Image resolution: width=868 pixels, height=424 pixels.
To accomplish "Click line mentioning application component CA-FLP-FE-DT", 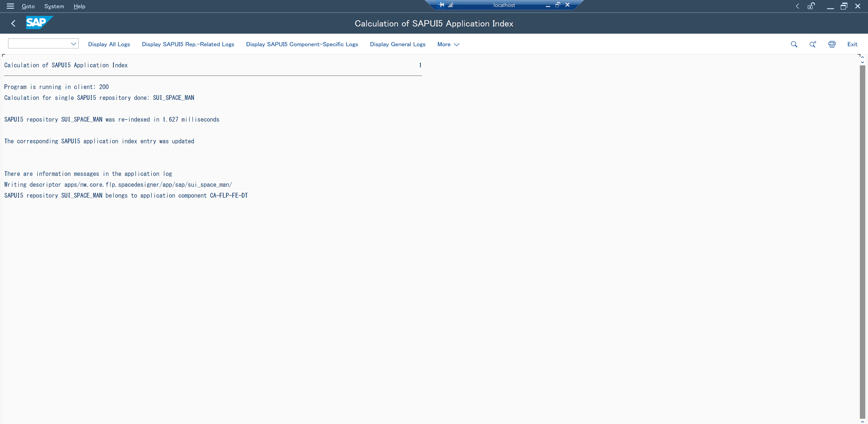I will 126,196.
